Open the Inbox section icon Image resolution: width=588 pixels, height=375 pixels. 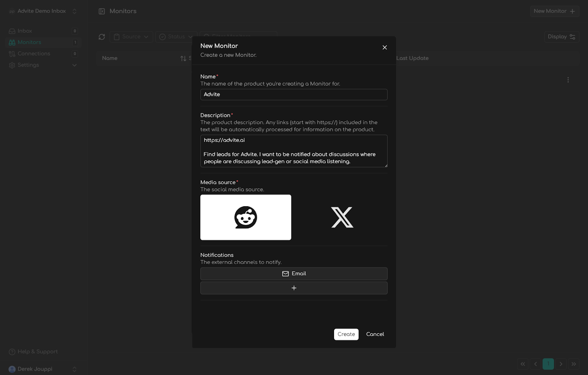coord(12,31)
